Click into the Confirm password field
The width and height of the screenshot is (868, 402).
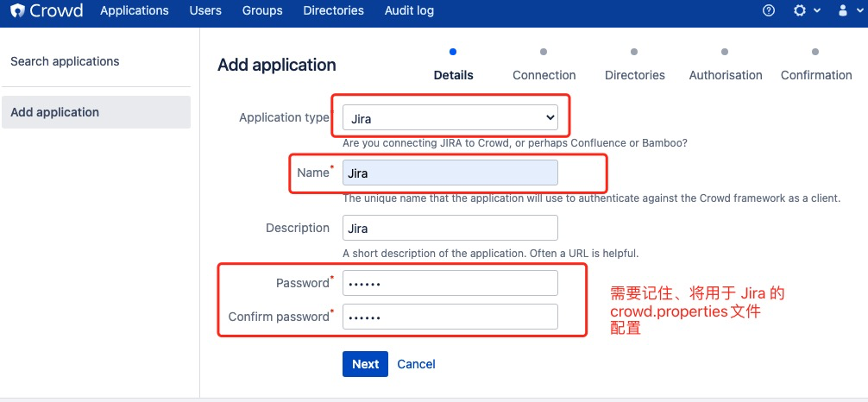click(x=450, y=317)
